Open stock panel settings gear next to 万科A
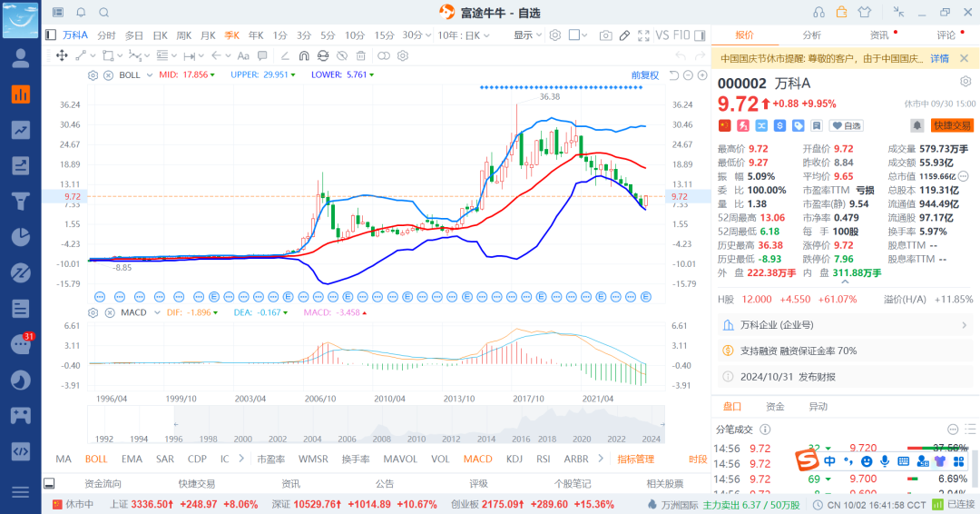This screenshot has width=980, height=514. pos(965,82)
